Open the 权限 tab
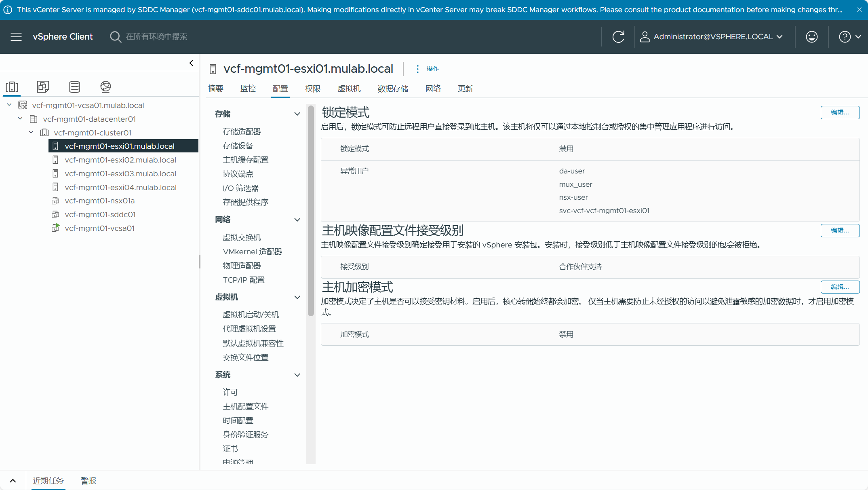The height and width of the screenshot is (490, 868). click(313, 89)
